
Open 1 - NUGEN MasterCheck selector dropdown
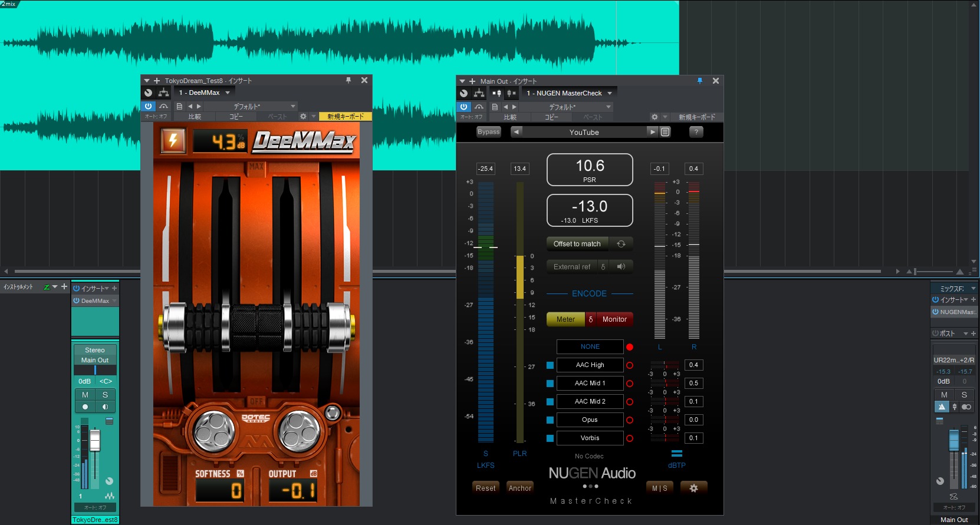[569, 93]
